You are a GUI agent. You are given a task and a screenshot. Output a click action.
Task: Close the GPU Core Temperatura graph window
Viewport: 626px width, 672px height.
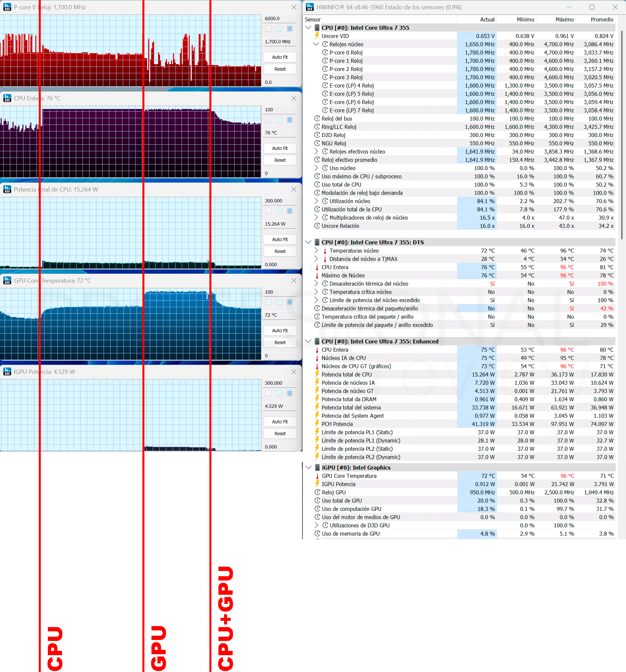294,281
